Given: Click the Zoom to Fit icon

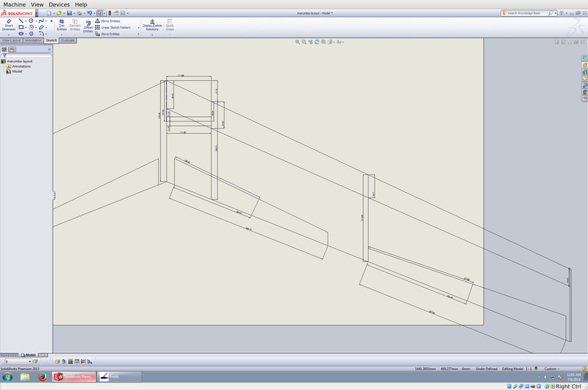Looking at the screenshot, I should 298,43.
